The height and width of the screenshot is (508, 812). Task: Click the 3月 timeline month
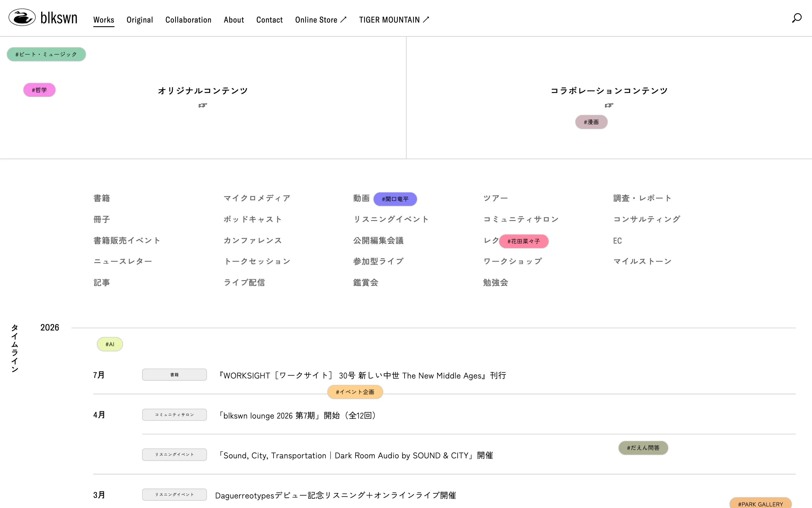(x=99, y=495)
